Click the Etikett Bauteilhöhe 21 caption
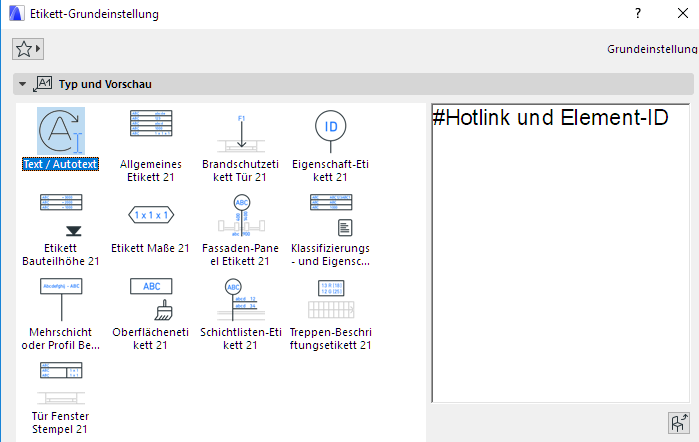The height and width of the screenshot is (442, 699). 61,255
